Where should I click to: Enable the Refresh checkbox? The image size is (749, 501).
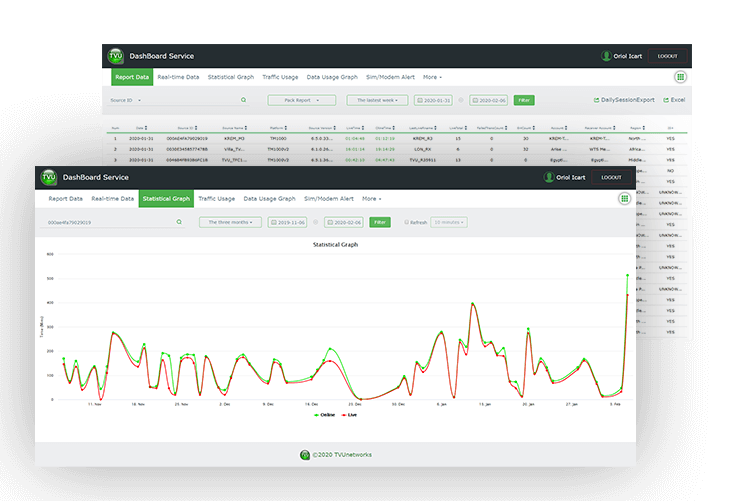tap(405, 222)
